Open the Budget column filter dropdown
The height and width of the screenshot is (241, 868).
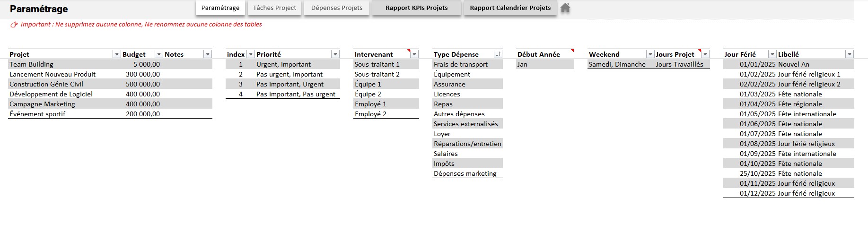(x=159, y=54)
